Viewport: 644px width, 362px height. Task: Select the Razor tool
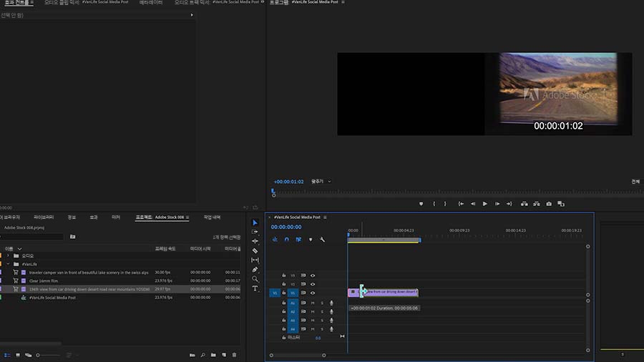click(x=255, y=251)
